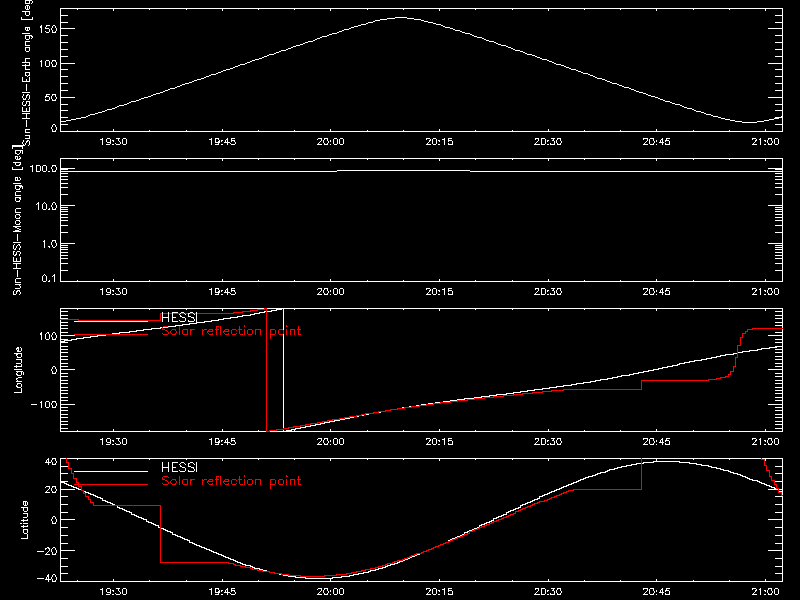Image resolution: width=800 pixels, height=600 pixels.
Task: Click the 10.0 tick on the Moon angle axis
Action: (46, 206)
